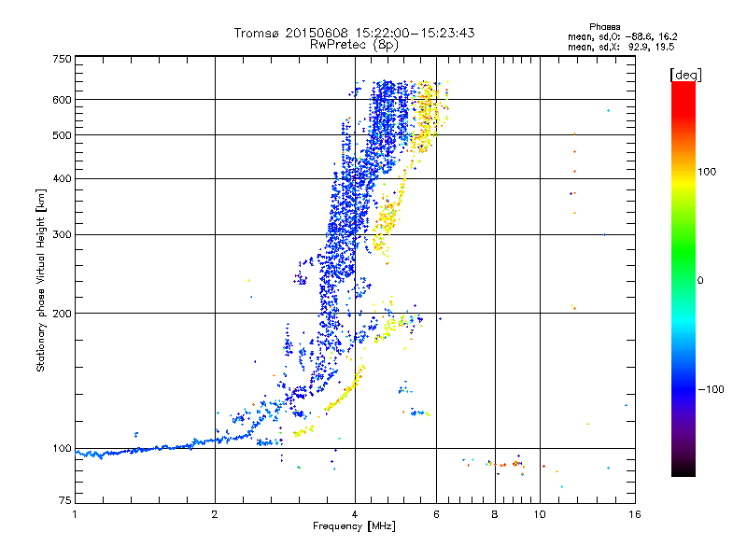Select the 'Phases' header text
Screen dimensions: 747x560
coord(604,27)
